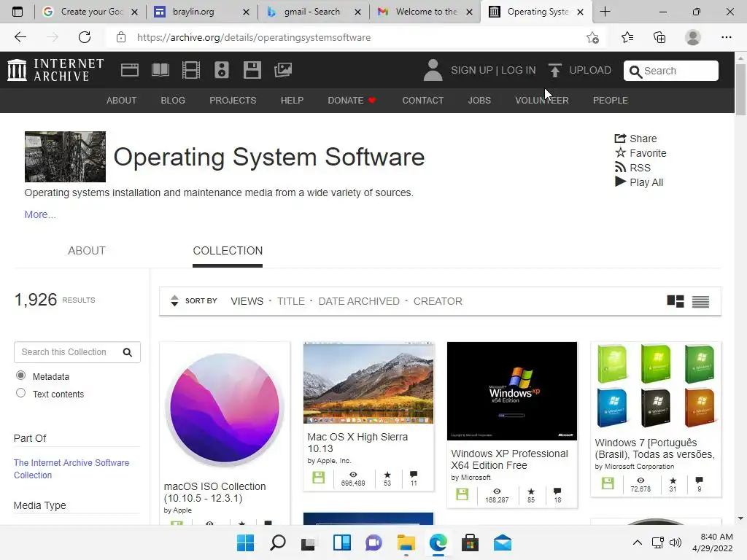This screenshot has width=747, height=560.
Task: Open browser Collections icon
Action: (659, 37)
